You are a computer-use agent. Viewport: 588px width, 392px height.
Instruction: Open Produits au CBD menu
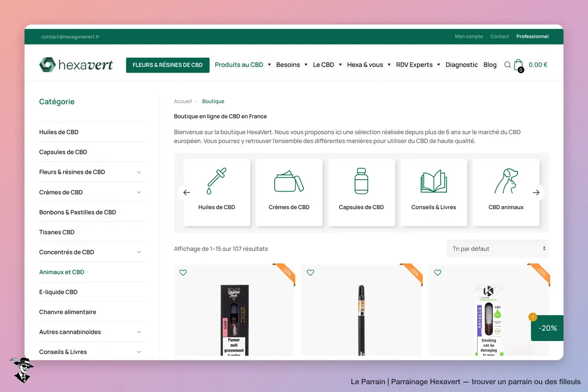coord(243,65)
